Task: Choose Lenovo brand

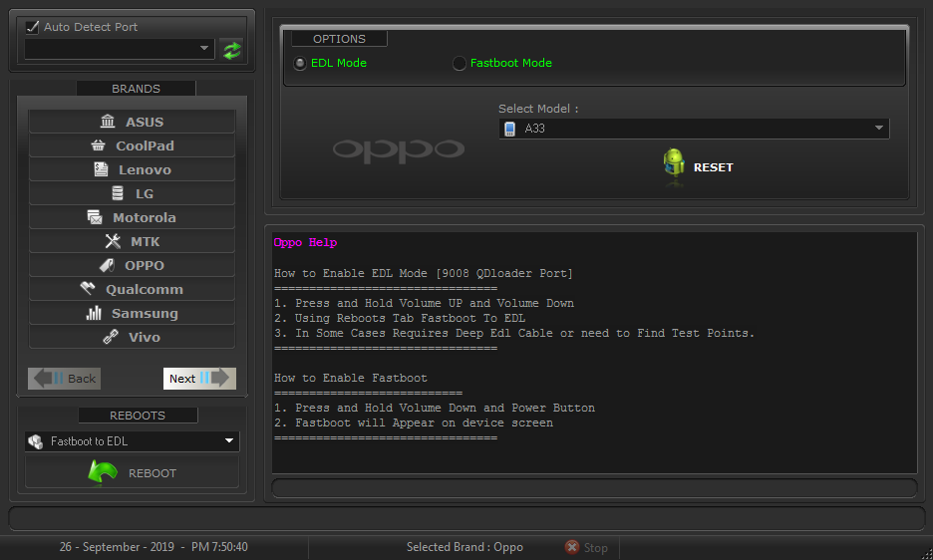Action: [133, 169]
